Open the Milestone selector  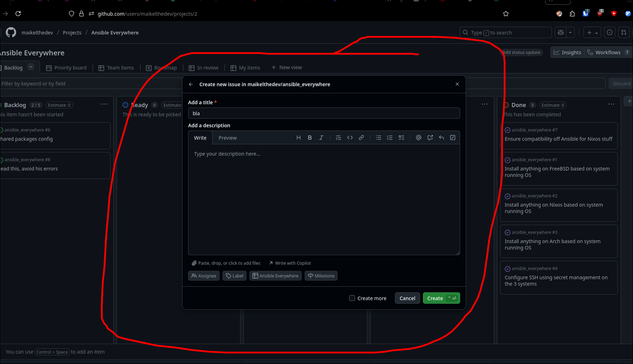click(321, 276)
